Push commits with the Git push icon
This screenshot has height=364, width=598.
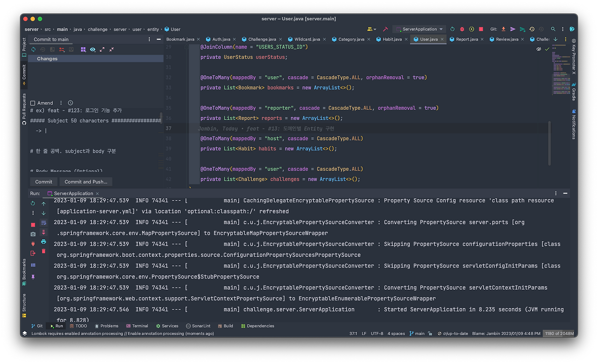point(522,29)
